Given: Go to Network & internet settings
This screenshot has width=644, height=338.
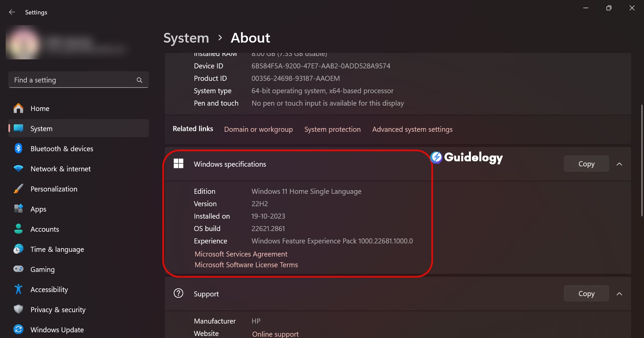Looking at the screenshot, I should (60, 169).
